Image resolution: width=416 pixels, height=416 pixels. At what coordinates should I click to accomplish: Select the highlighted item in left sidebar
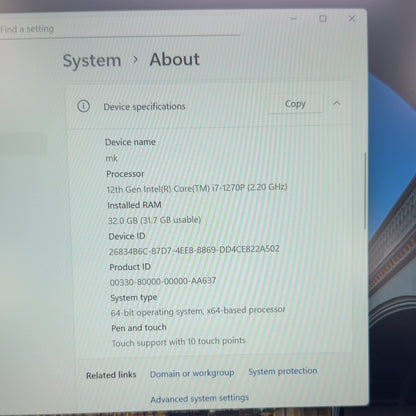23,144
